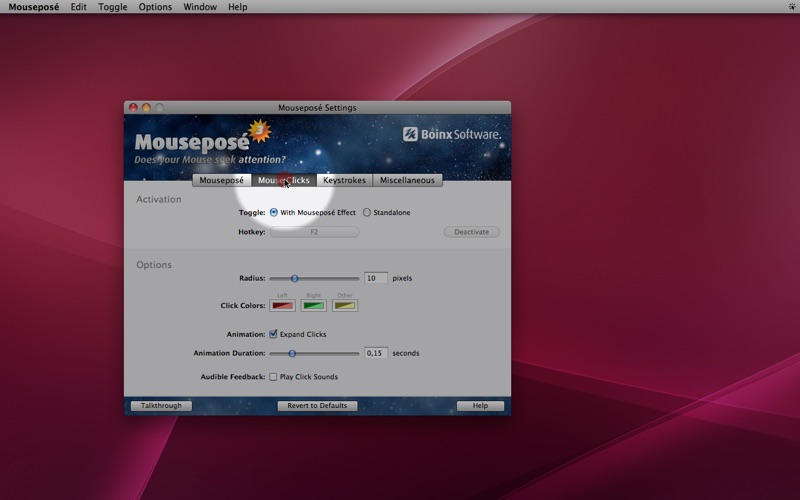This screenshot has height=500, width=800.
Task: Click the menu bar status icon at far right
Action: click(791, 7)
